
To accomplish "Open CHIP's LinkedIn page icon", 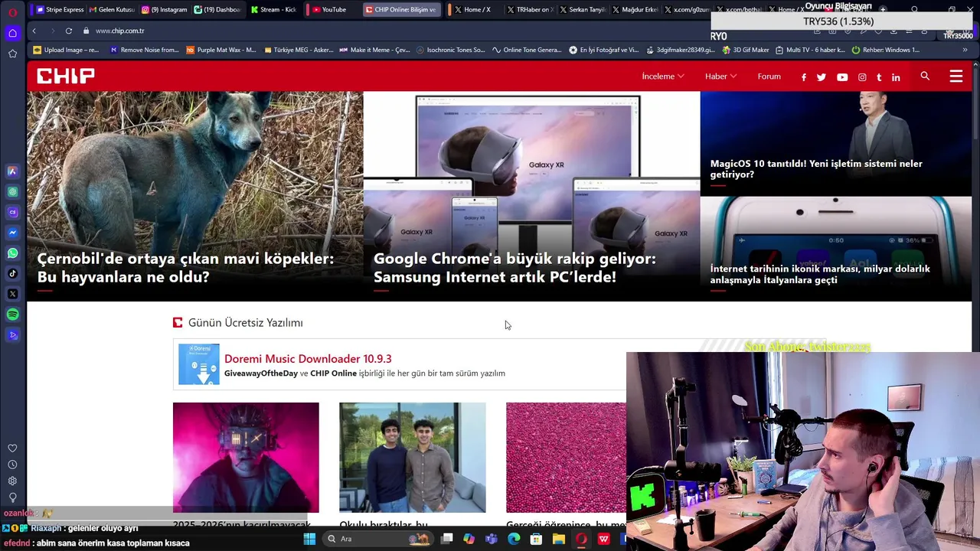I will pyautogui.click(x=896, y=77).
